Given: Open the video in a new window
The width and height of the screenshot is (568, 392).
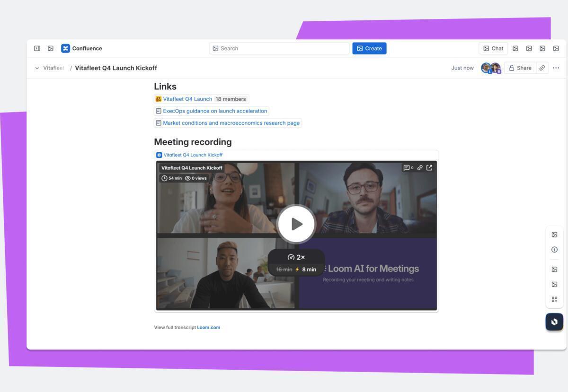Looking at the screenshot, I should (429, 167).
